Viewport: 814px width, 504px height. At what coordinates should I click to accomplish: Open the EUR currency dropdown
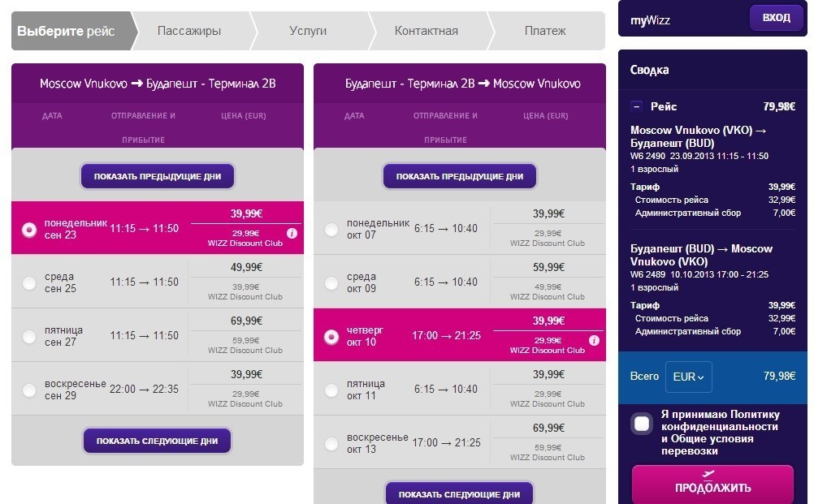pos(688,377)
